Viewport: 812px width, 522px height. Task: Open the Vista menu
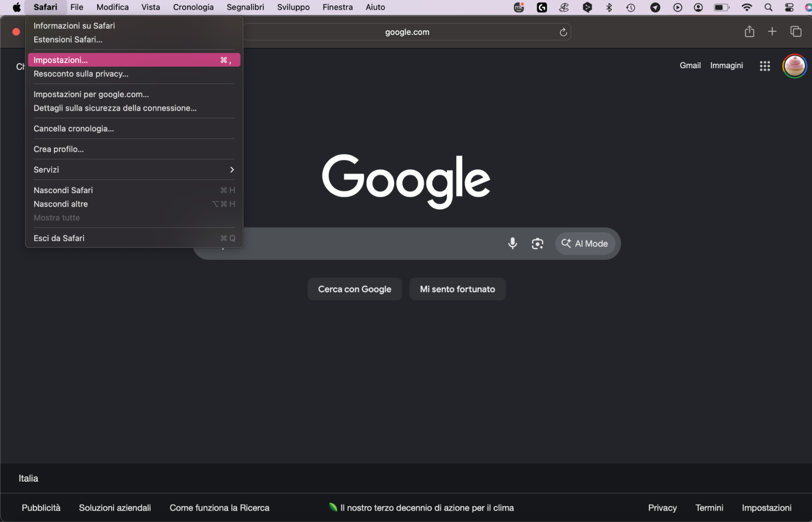coord(151,7)
